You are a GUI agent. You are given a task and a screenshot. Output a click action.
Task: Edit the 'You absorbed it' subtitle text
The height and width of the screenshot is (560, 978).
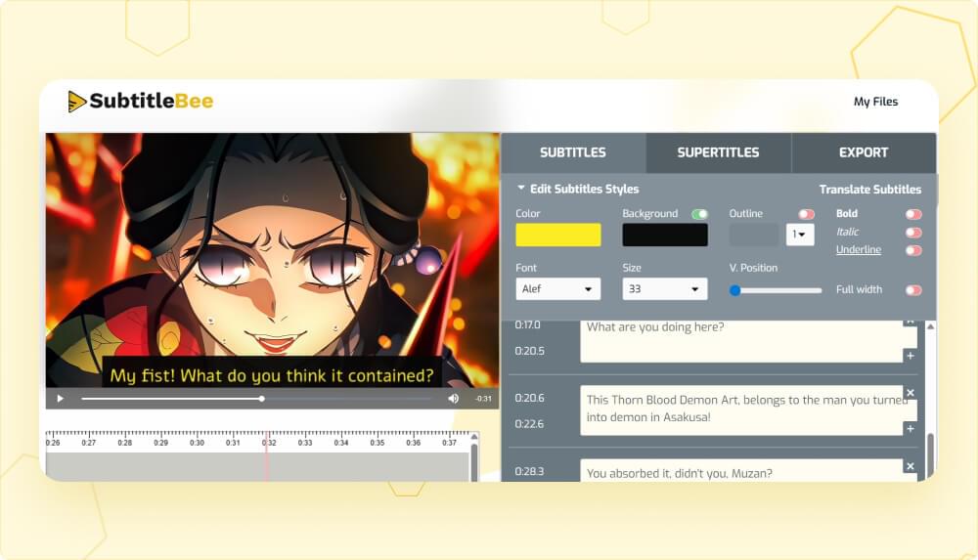741,471
